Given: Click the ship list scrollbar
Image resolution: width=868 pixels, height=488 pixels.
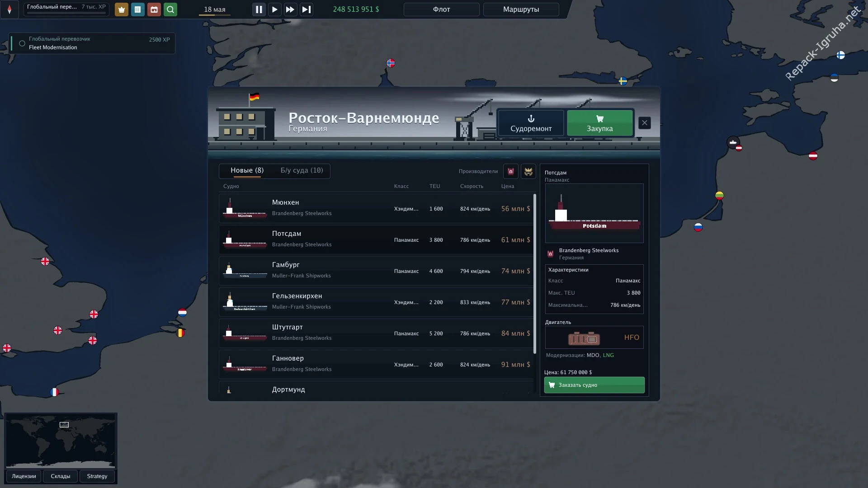Looking at the screenshot, I should (535, 274).
